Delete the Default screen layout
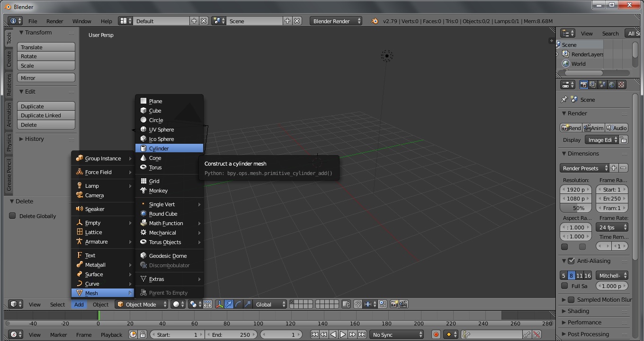644x341 pixels. [x=204, y=21]
